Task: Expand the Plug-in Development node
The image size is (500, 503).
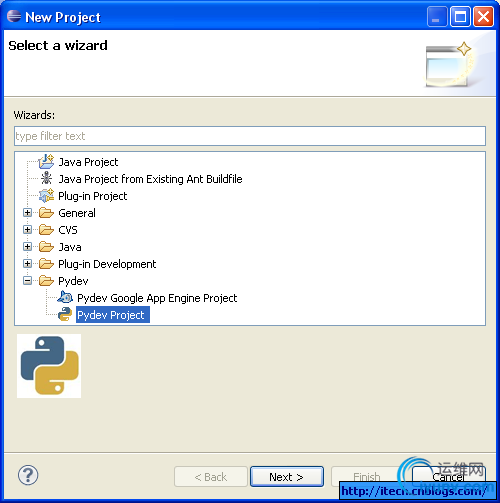Action: click(x=28, y=264)
